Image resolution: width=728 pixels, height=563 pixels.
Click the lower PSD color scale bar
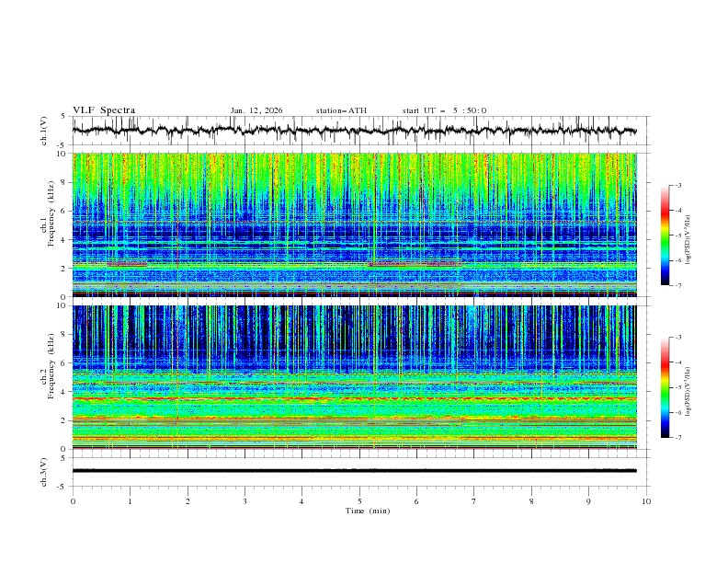pos(665,387)
